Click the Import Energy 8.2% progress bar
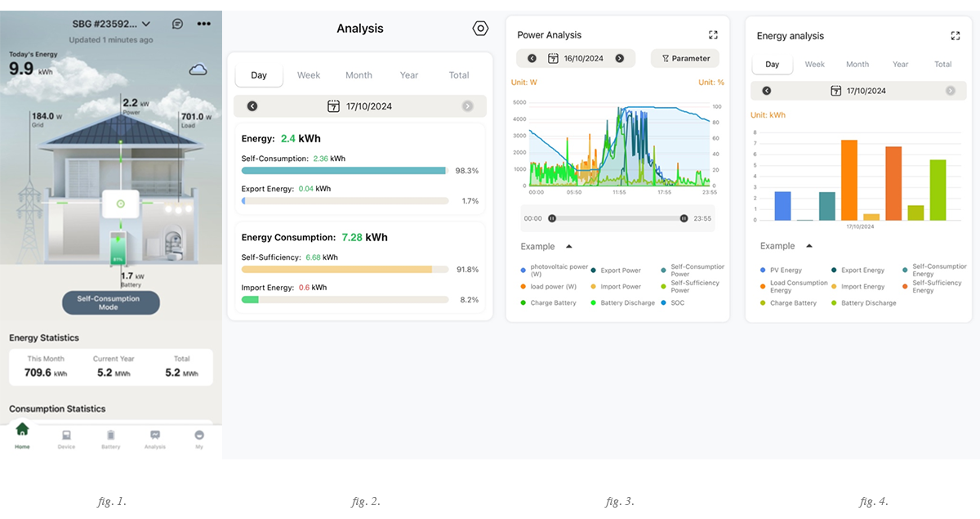The height and width of the screenshot is (519, 980). 345,300
